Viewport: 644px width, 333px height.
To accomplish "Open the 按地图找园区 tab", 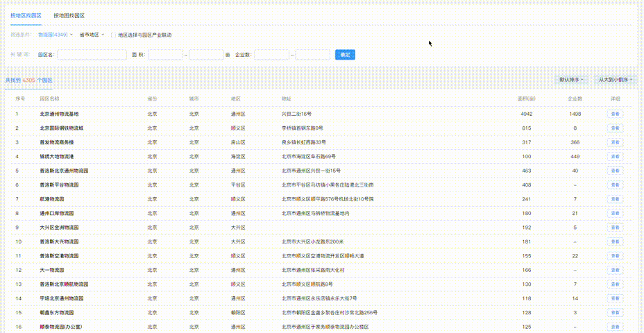I will [x=69, y=15].
